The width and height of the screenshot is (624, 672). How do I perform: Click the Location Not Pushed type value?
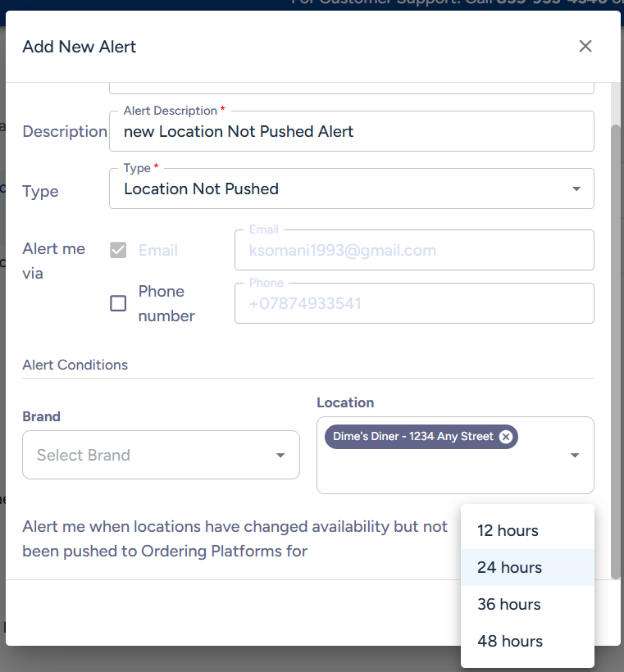click(x=201, y=189)
